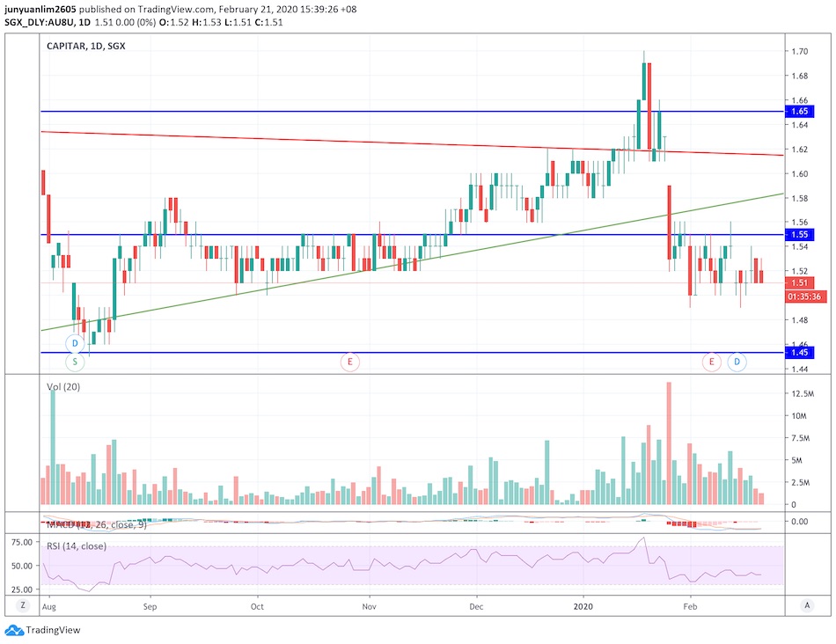Click the 25.00 RSI axis label

coord(22,589)
